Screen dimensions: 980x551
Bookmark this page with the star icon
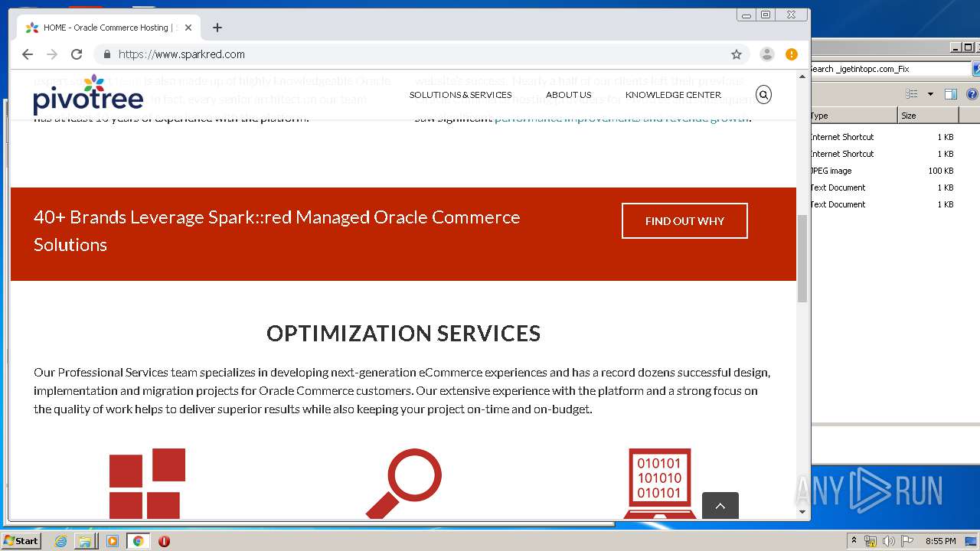click(737, 54)
